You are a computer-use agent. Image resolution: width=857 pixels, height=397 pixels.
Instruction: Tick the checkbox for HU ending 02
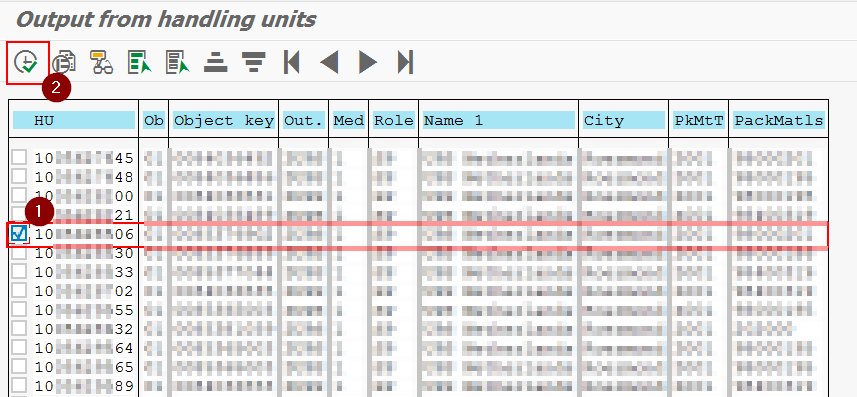[x=19, y=290]
